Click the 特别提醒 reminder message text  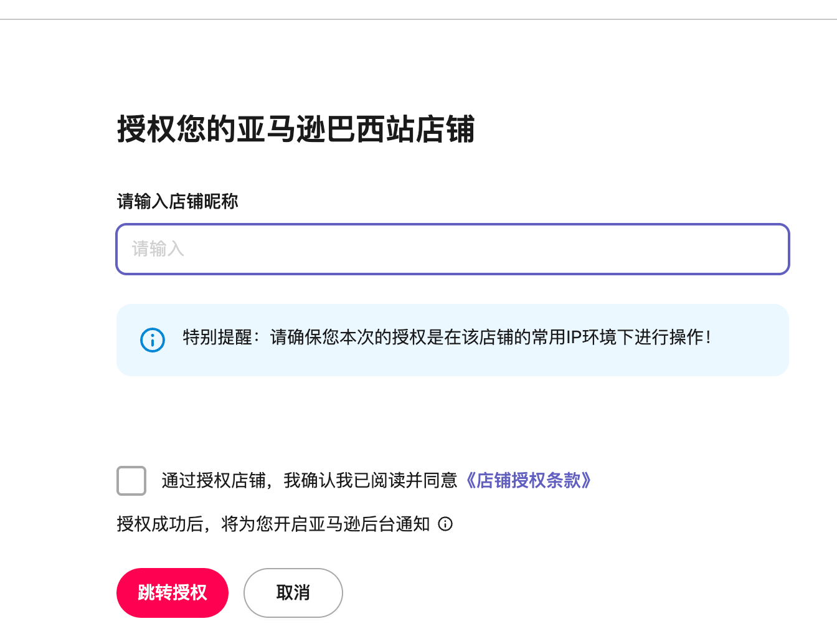(447, 338)
